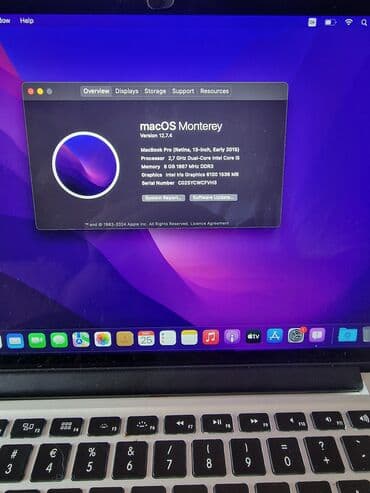
Task: Click the Processor specification line
Action: click(190, 158)
